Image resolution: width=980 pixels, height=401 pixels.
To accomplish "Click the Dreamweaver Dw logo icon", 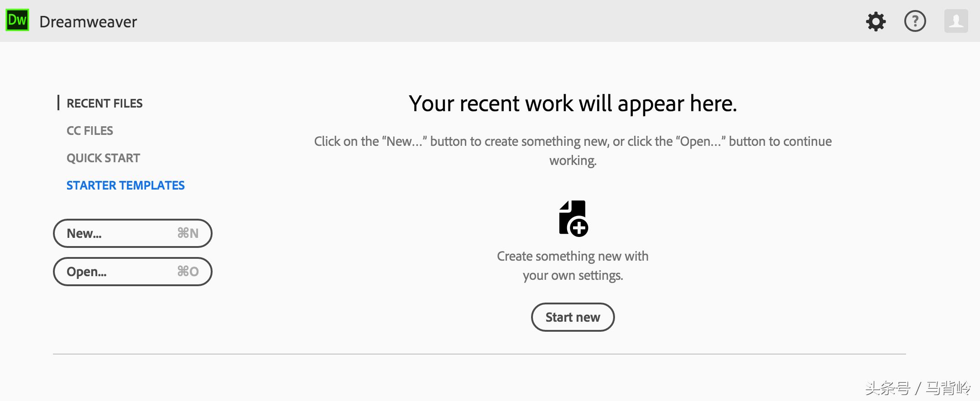I will pyautogui.click(x=17, y=21).
